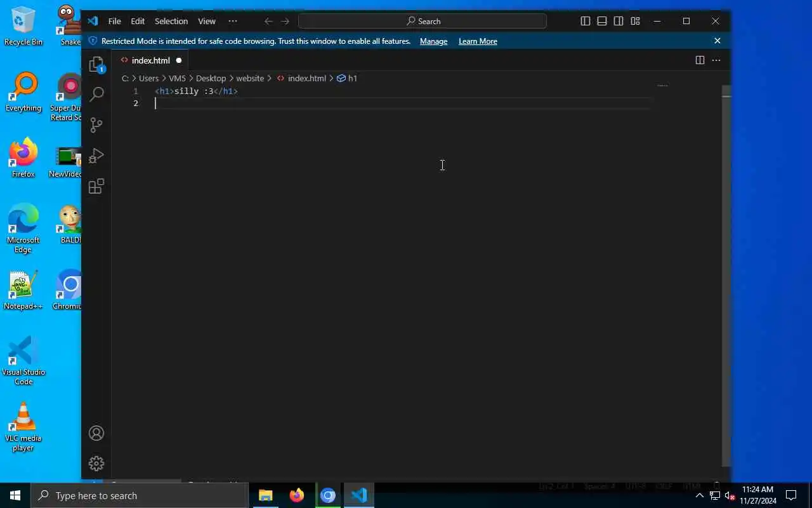
Task: Select the Firefox desktop shortcut
Action: [23, 159]
